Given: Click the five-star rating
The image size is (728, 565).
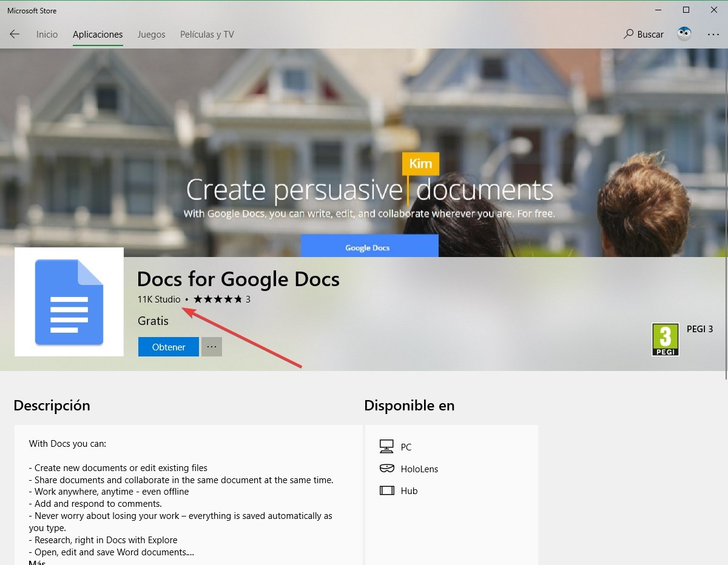Looking at the screenshot, I should [218, 299].
